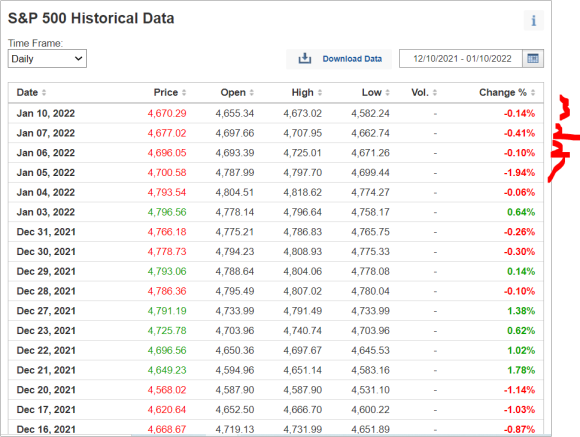The width and height of the screenshot is (580, 437).
Task: Sort by Change % column arrows
Action: pyautogui.click(x=533, y=93)
